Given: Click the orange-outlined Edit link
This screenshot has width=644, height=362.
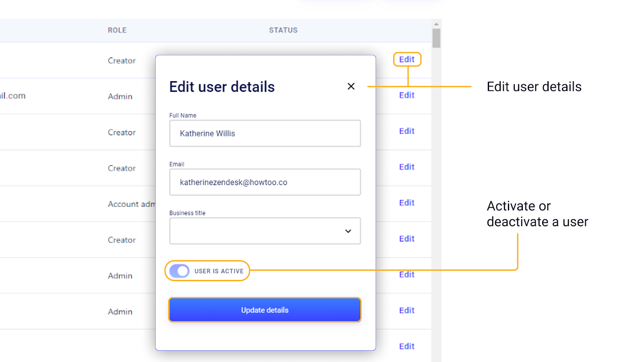Looking at the screenshot, I should pyautogui.click(x=407, y=60).
